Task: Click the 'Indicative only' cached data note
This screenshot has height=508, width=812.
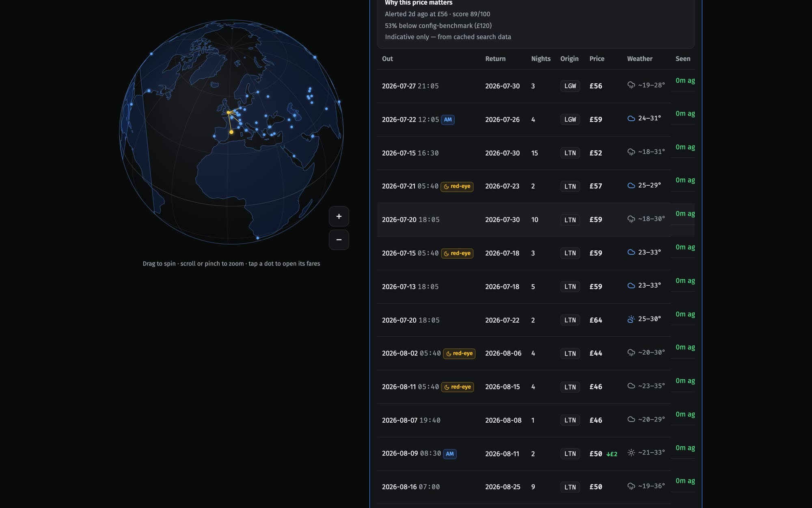Action: pyautogui.click(x=448, y=37)
